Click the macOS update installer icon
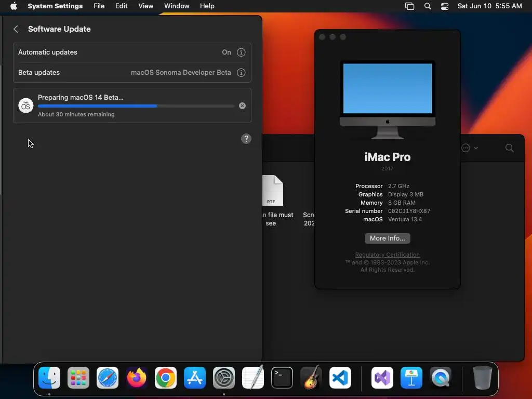The height and width of the screenshot is (399, 532). pyautogui.click(x=26, y=105)
